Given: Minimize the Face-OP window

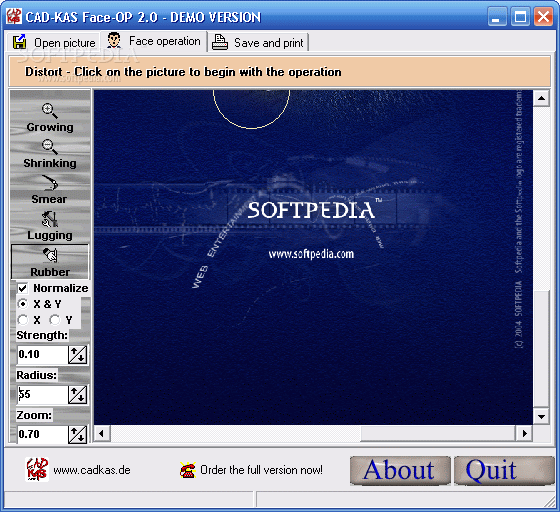Looking at the screenshot, I should [497, 17].
